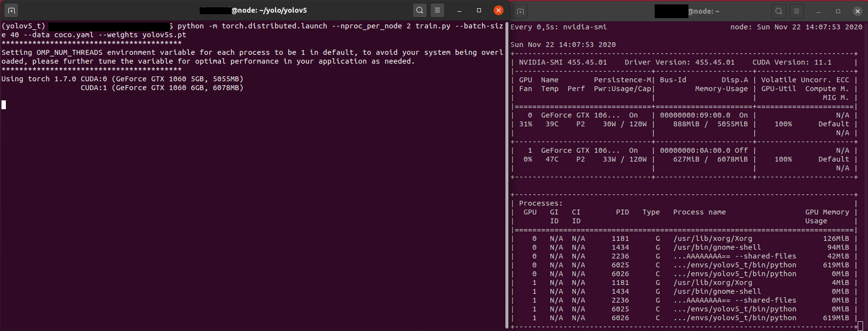Click '42MiB' shared-files memory usage
Viewport: 868px width, 331px height.
click(x=838, y=256)
